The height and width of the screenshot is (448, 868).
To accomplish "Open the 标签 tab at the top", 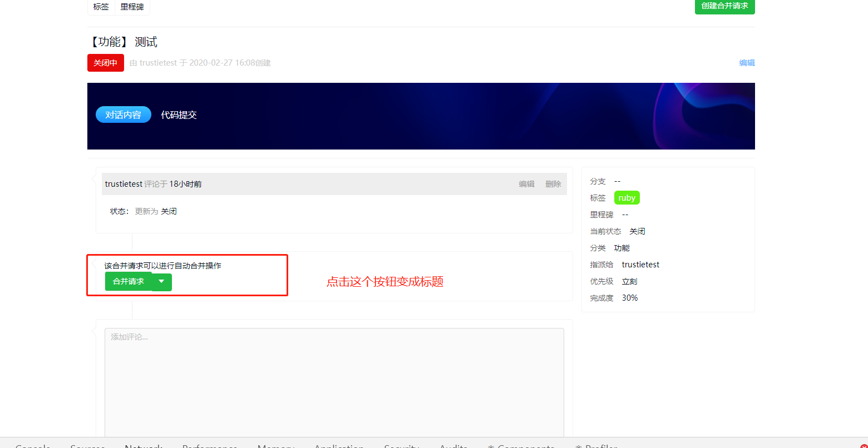I will point(101,7).
